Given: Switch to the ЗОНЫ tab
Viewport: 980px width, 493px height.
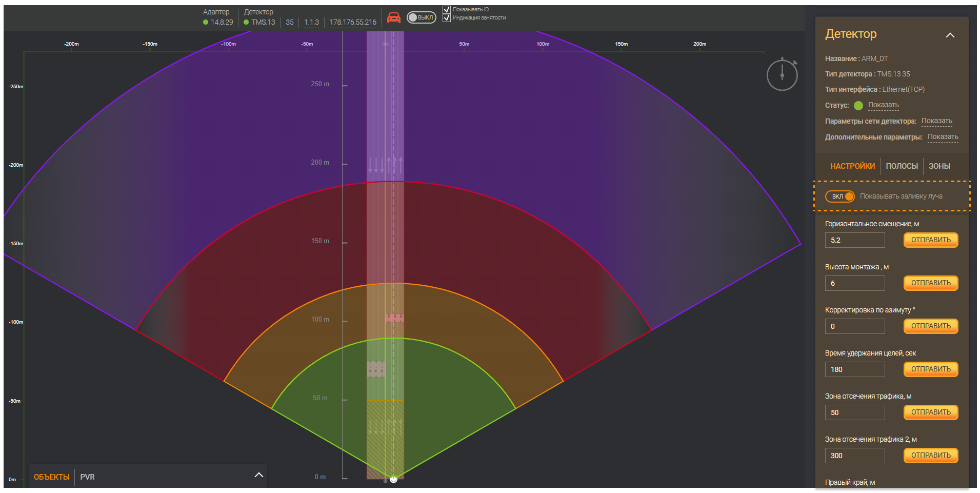Looking at the screenshot, I should pos(939,166).
